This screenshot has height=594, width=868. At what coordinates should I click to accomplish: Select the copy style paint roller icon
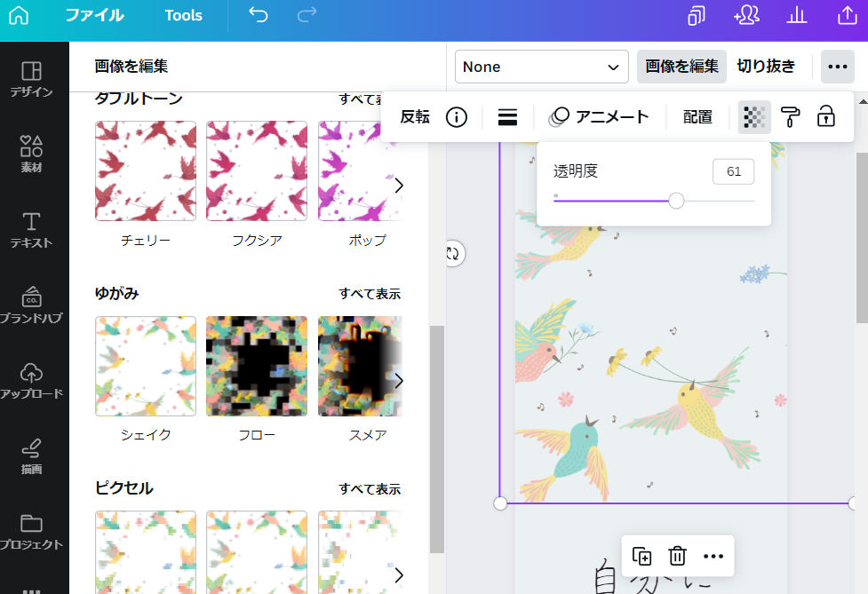pos(791,116)
